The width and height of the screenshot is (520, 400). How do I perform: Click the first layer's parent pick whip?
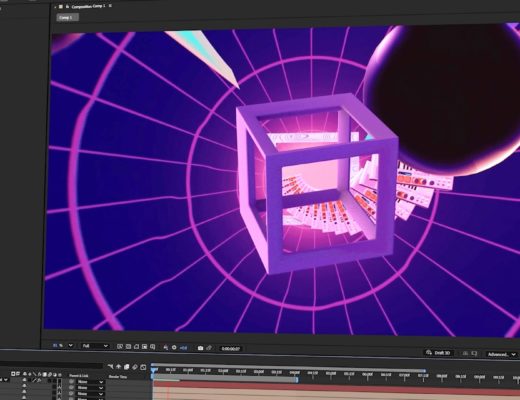point(71,381)
